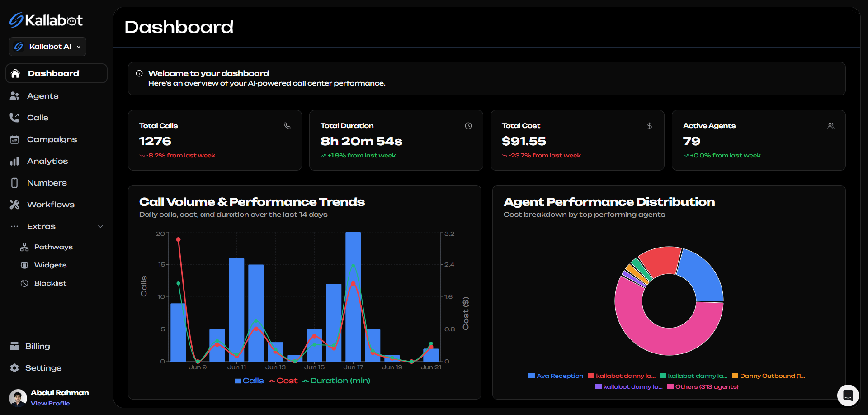The image size is (868, 415).
Task: Click the Workflows tools icon
Action: (14, 205)
